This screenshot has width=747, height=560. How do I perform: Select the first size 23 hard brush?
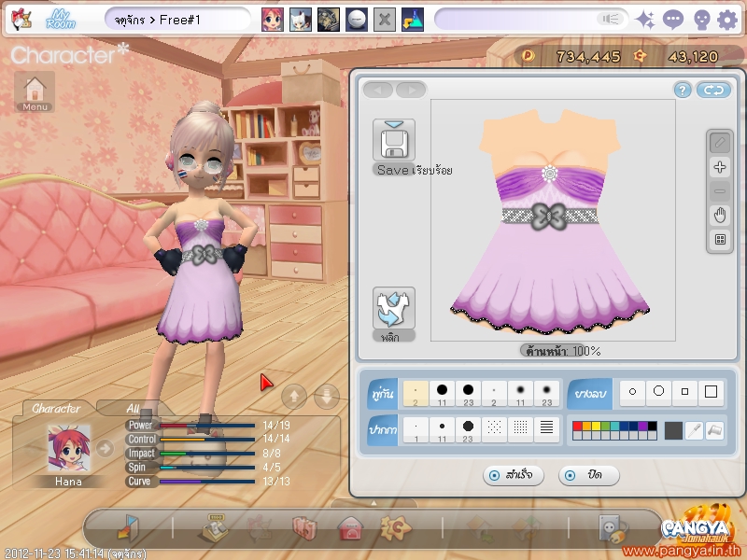(468, 394)
